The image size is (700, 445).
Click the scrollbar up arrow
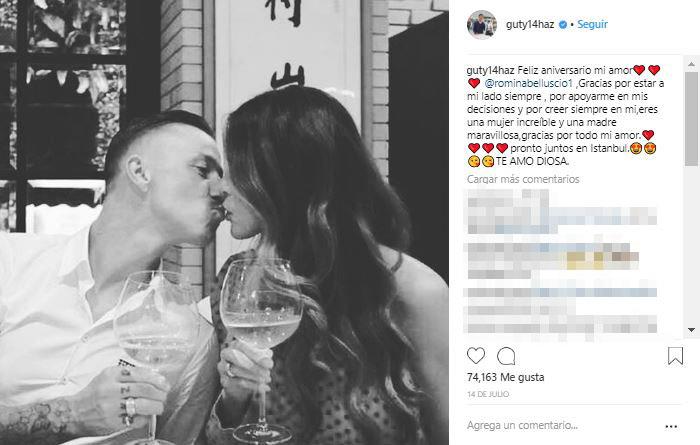pyautogui.click(x=692, y=65)
